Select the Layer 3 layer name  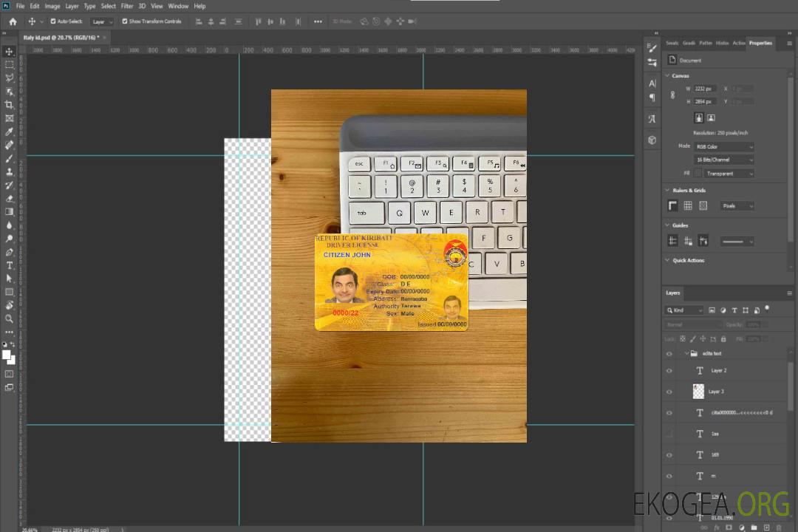[716, 392]
